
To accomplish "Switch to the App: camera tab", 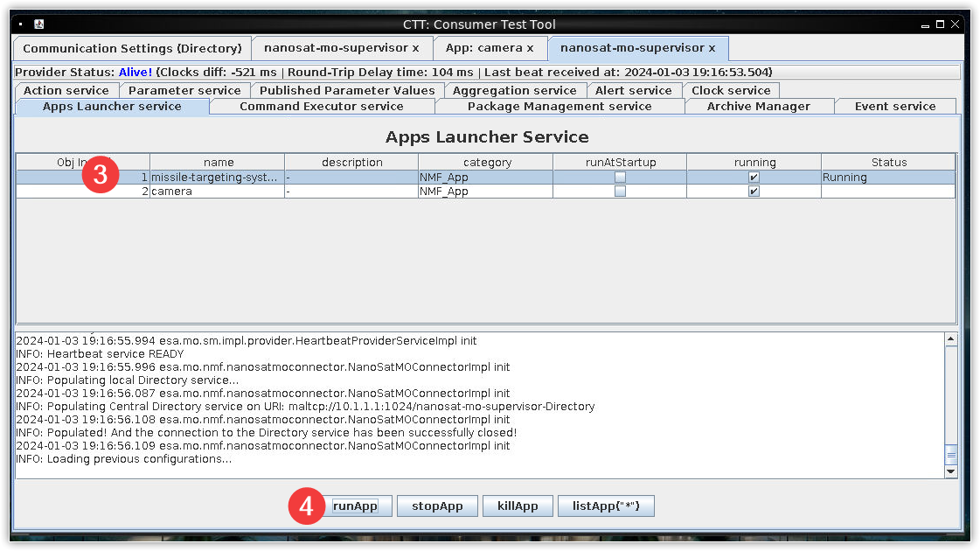I will pos(489,48).
